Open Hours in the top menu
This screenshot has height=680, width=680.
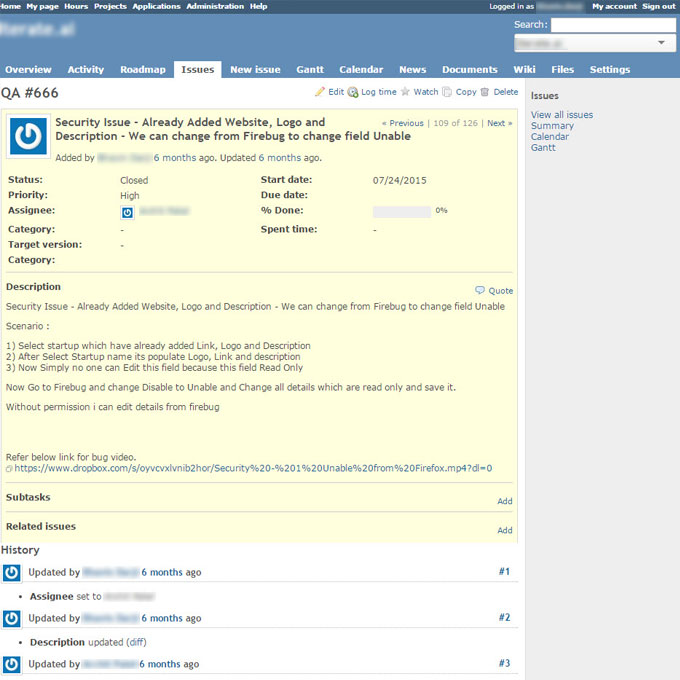coord(76,7)
